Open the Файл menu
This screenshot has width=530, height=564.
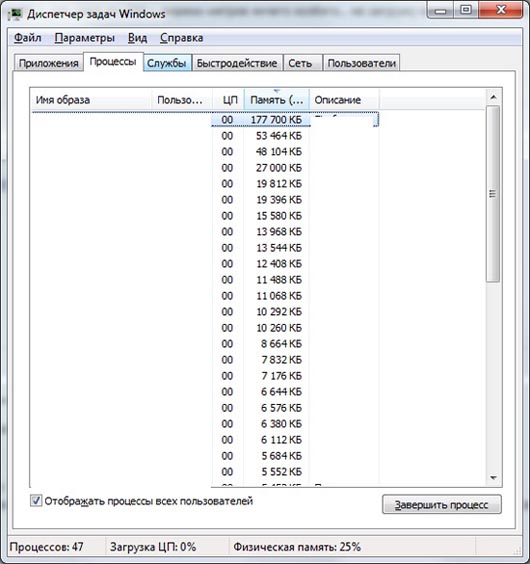(27, 38)
